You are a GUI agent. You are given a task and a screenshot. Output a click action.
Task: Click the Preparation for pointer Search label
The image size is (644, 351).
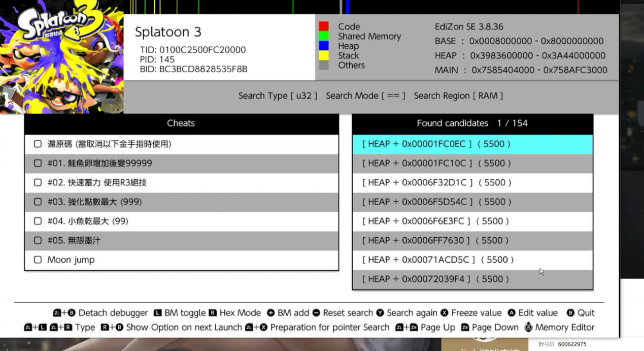pos(330,328)
